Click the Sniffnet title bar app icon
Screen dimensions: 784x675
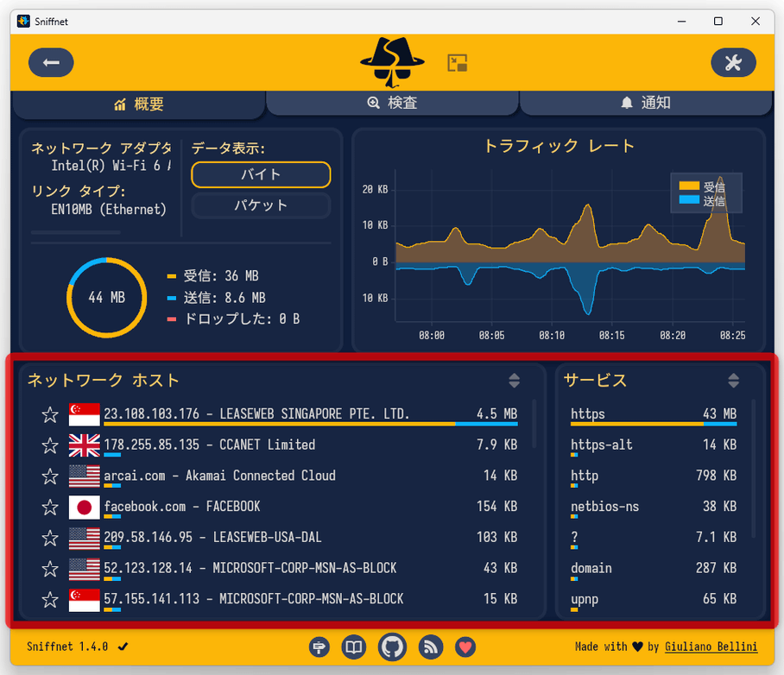click(23, 21)
